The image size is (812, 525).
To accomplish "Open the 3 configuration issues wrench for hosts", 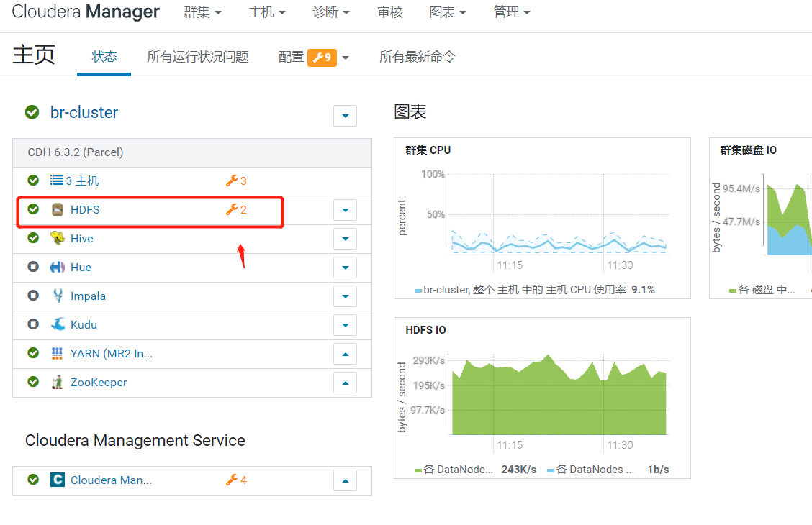I will point(236,181).
